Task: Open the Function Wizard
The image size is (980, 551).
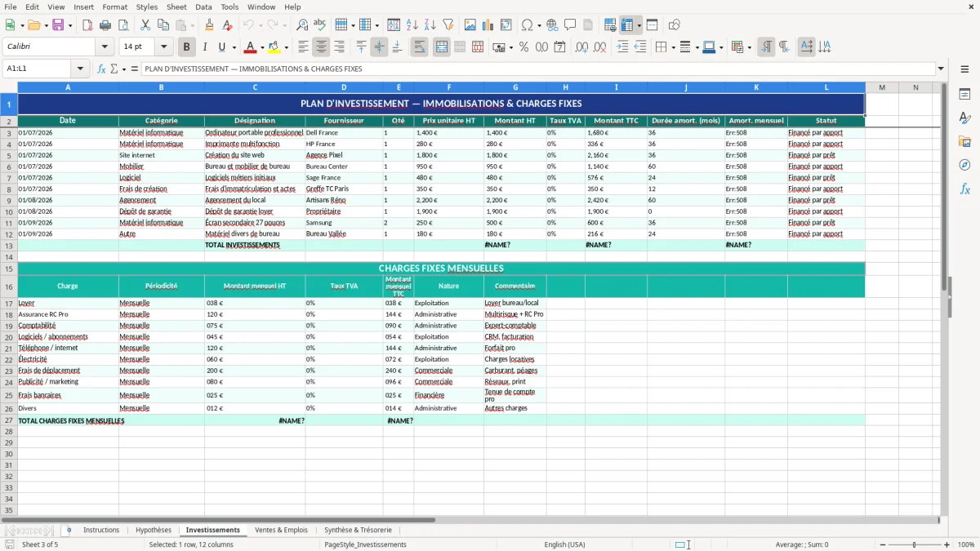Action: [x=102, y=69]
